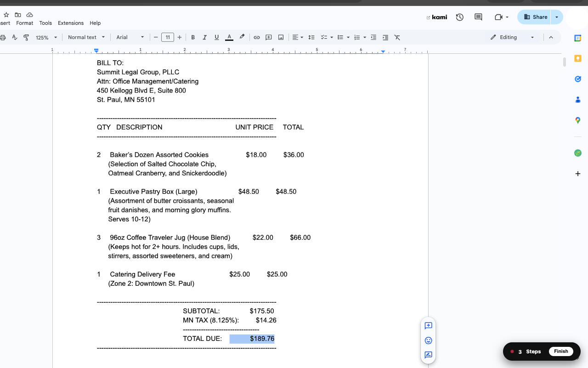The height and width of the screenshot is (368, 588).
Task: Open the zoom level 125% dropdown
Action: pos(46,37)
